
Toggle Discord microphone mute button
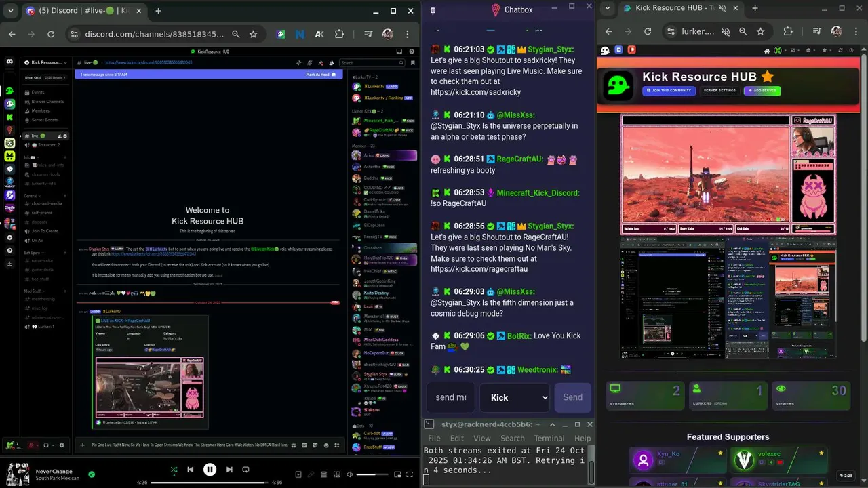click(x=31, y=445)
